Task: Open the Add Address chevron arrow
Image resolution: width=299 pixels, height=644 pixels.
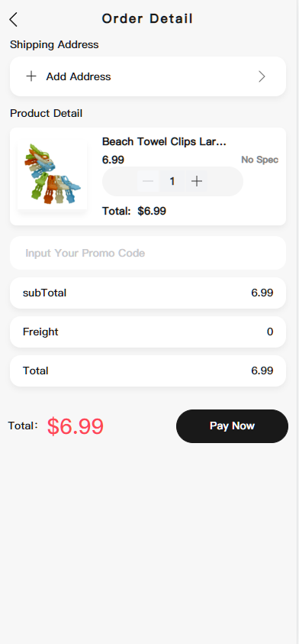Action: coord(262,76)
